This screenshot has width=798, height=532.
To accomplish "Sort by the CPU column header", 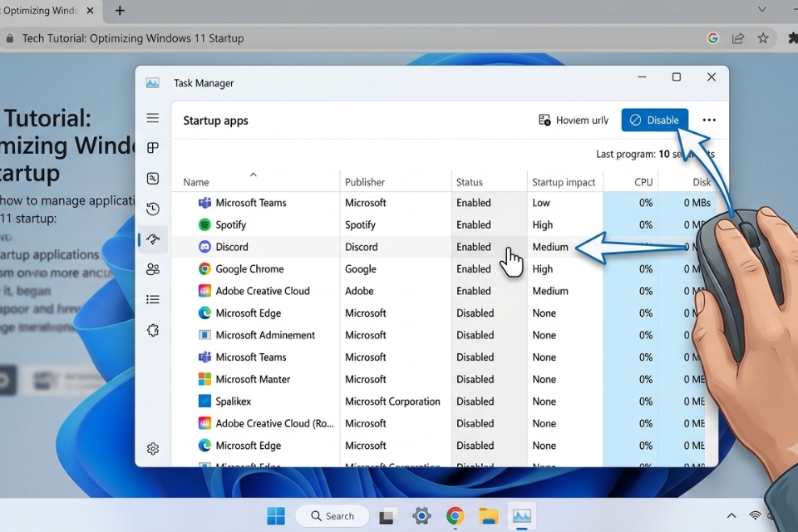I will (643, 182).
